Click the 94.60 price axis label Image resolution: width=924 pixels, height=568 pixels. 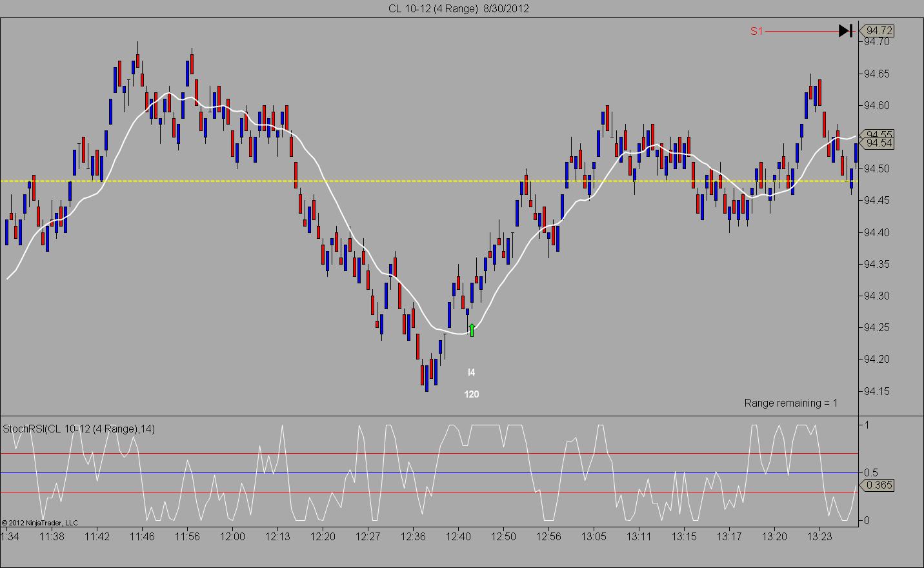(x=877, y=105)
